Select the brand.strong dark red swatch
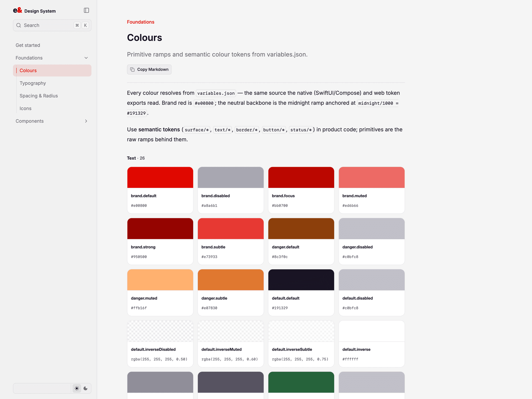This screenshot has width=532, height=399. coord(160,229)
